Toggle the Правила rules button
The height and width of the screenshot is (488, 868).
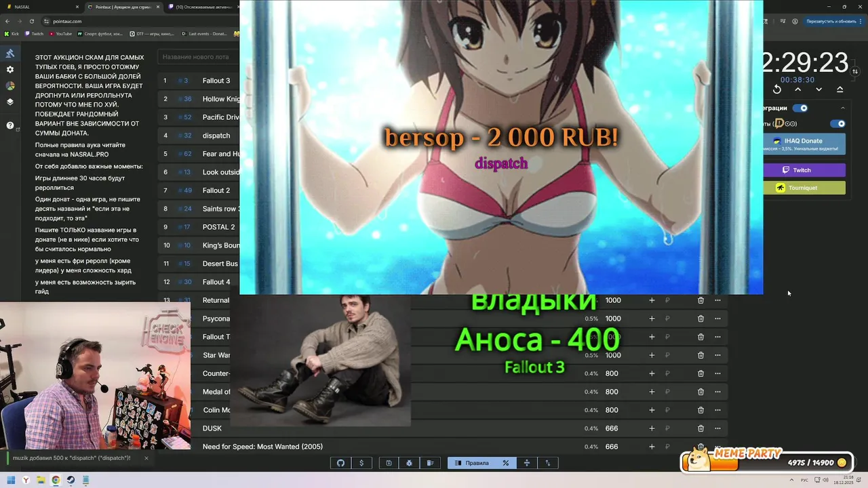pyautogui.click(x=472, y=463)
